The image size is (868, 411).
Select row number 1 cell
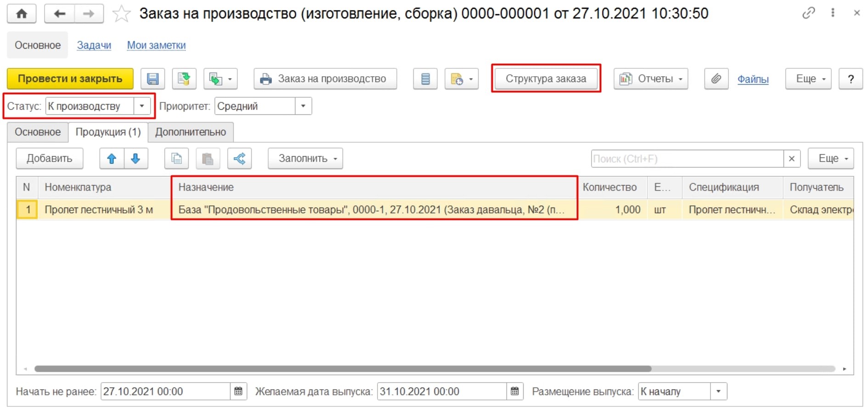click(27, 210)
